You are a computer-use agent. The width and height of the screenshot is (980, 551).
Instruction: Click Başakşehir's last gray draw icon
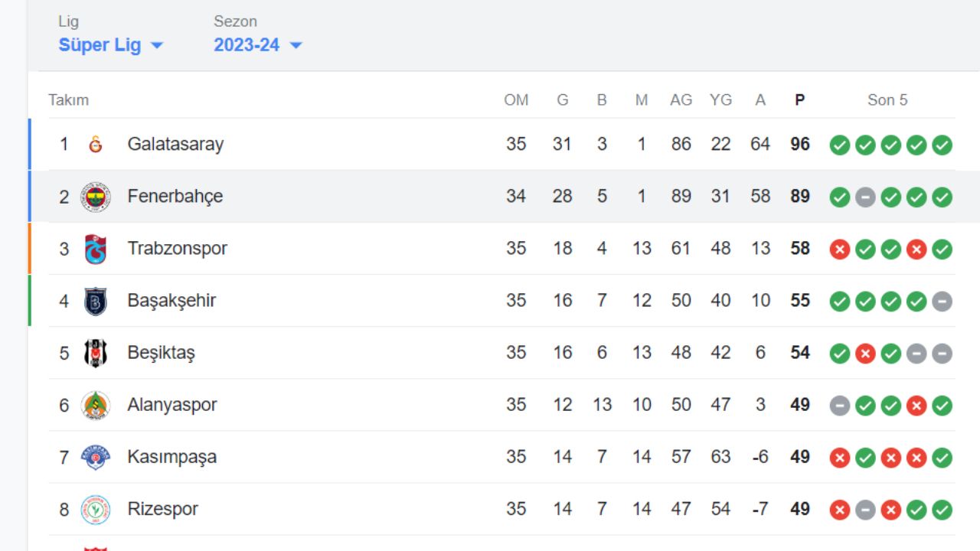[x=942, y=301]
